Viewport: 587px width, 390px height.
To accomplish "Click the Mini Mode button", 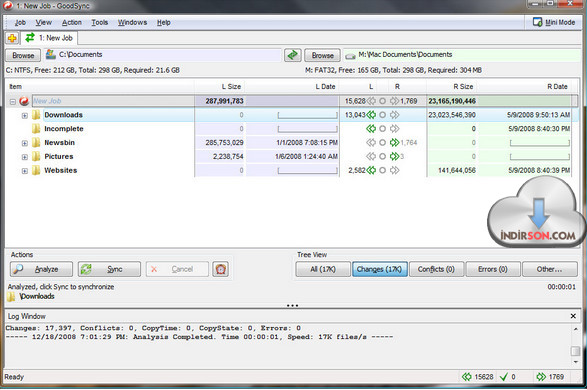I will 554,22.
